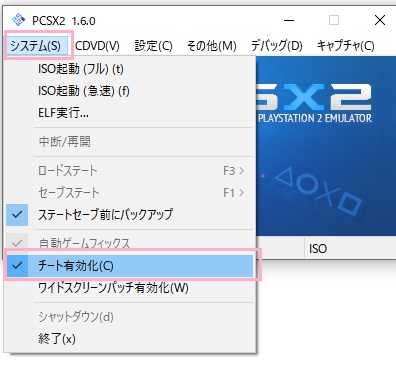Click the ISO status bar label

click(318, 248)
